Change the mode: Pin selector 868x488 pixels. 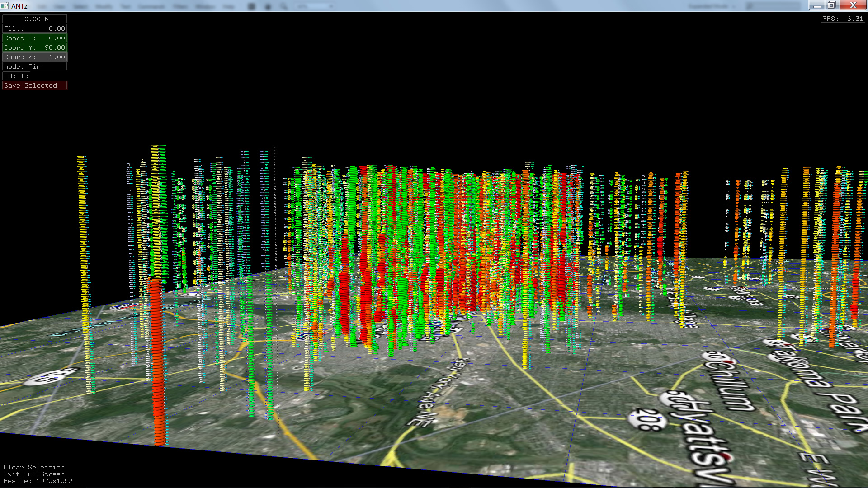(34, 66)
